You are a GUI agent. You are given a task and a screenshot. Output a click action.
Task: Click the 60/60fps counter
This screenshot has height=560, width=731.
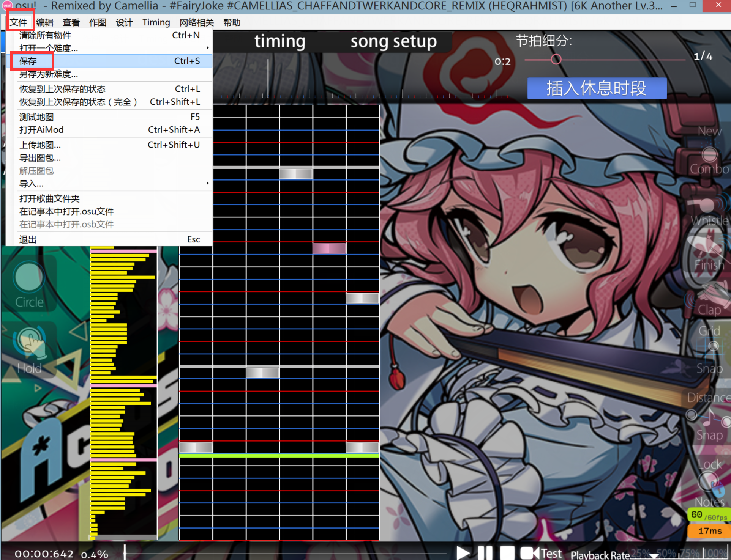click(x=709, y=515)
